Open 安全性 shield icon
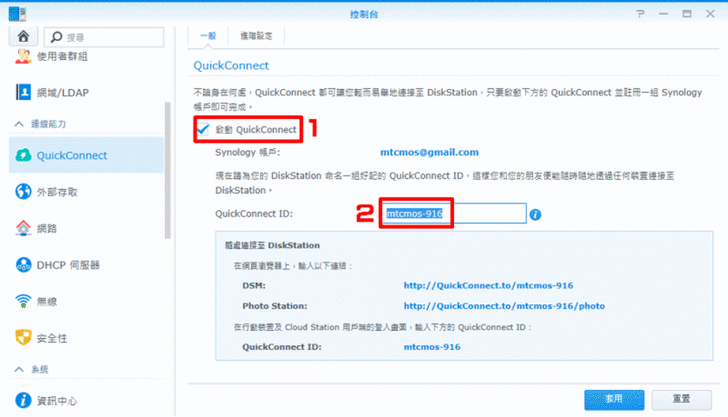Image resolution: width=728 pixels, height=417 pixels. (23, 338)
